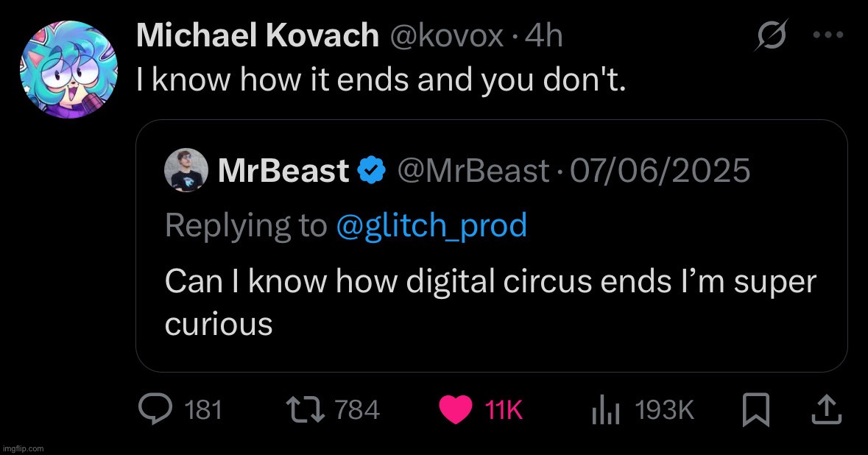Click MrBeast's small profile picture
Screen dimensions: 868x455
tap(186, 171)
